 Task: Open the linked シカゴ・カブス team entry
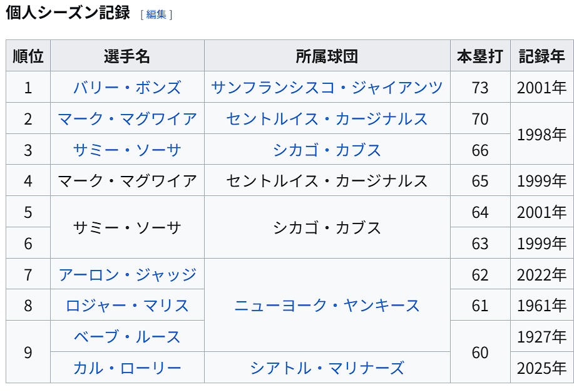327,150
